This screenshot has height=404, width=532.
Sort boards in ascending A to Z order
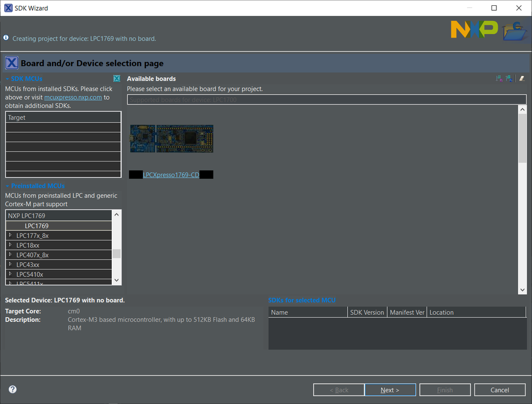tap(499, 79)
